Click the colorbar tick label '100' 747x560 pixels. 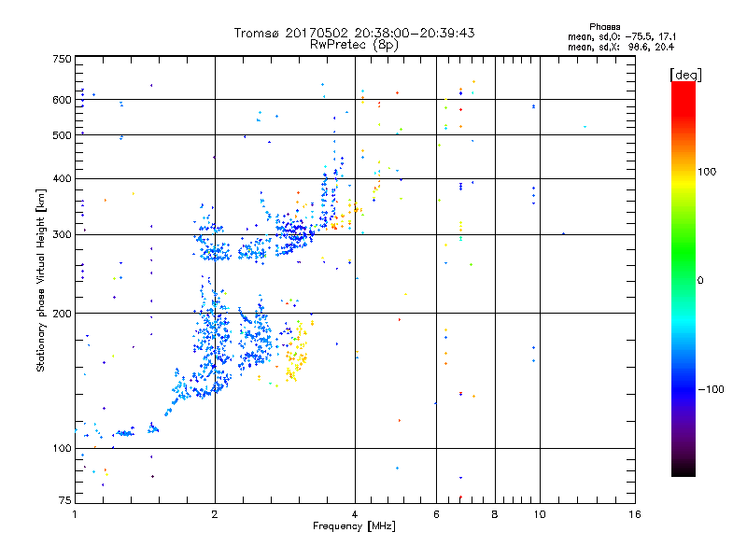[x=707, y=172]
